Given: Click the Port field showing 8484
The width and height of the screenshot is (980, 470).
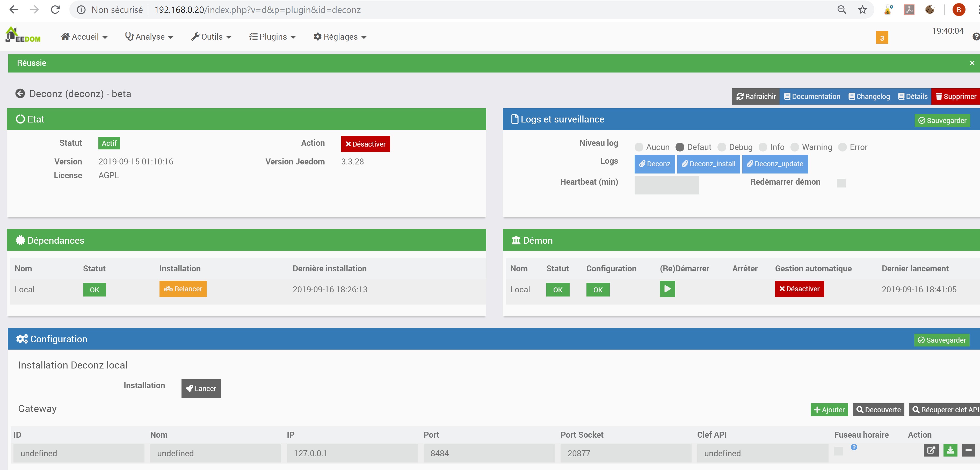Looking at the screenshot, I should (x=489, y=453).
